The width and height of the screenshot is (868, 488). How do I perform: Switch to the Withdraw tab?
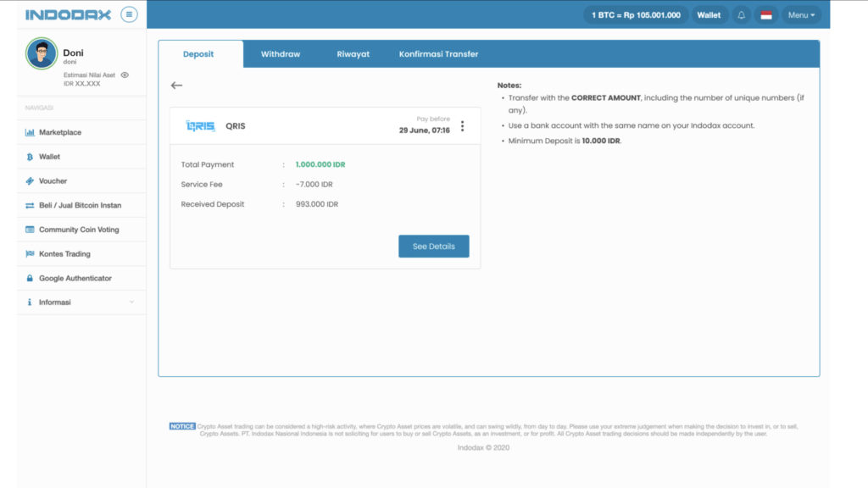tap(280, 54)
